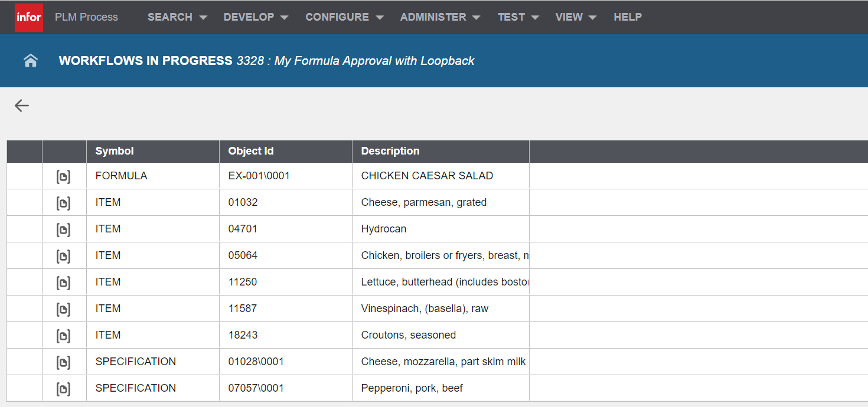Click the document icon next to Hydrocan
Screen dimensions: 868x407
pyautogui.click(x=63, y=229)
